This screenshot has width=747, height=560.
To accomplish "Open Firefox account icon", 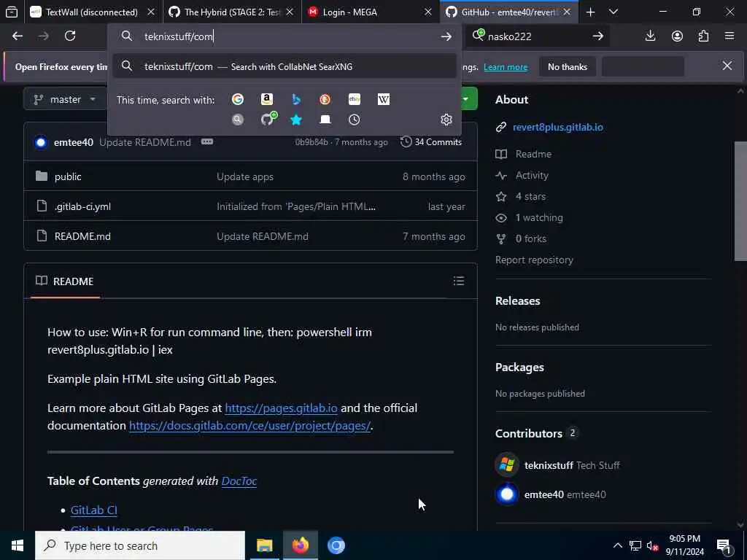I will (677, 36).
